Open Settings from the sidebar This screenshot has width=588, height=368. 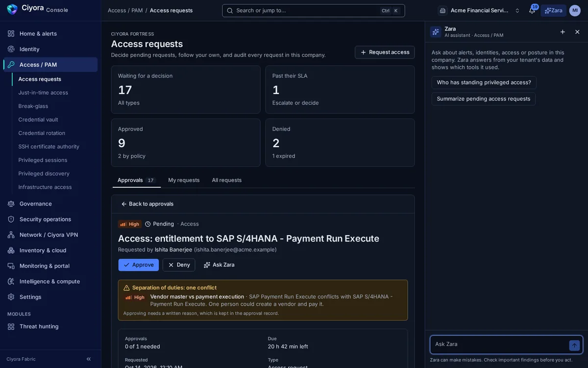click(x=50, y=297)
